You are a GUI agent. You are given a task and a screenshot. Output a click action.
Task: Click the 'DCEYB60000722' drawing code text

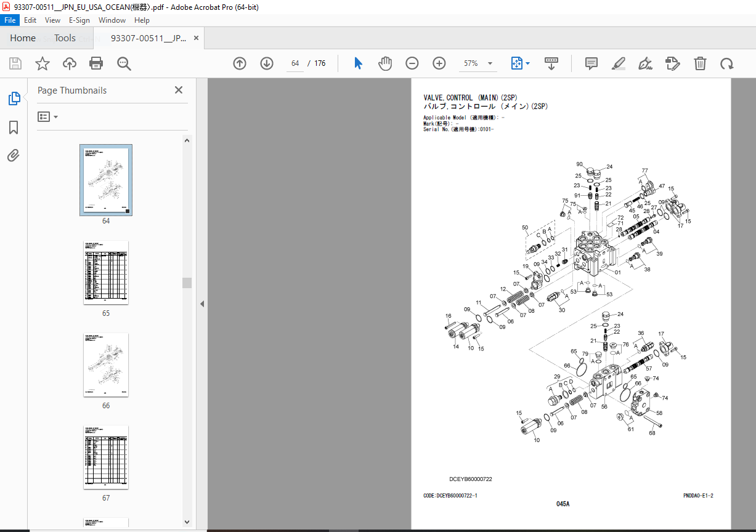click(x=471, y=479)
